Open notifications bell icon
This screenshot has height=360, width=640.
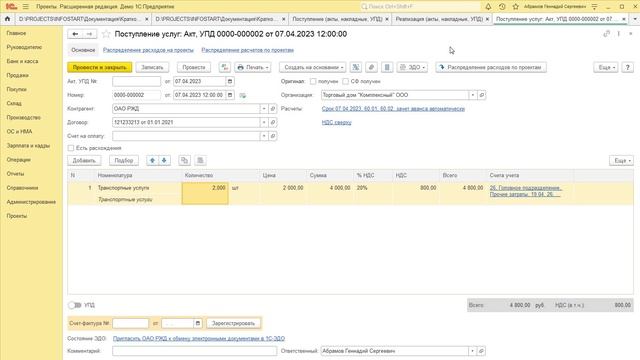pos(488,7)
